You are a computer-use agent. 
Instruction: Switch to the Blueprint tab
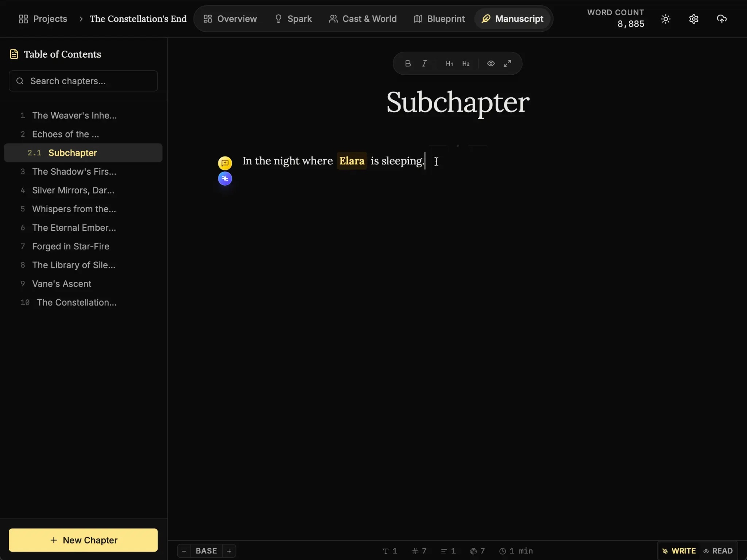point(439,19)
